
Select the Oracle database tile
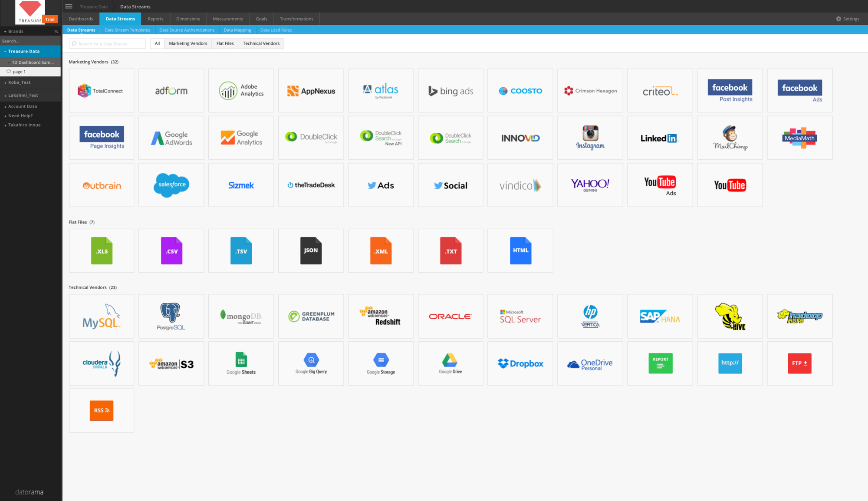click(450, 316)
